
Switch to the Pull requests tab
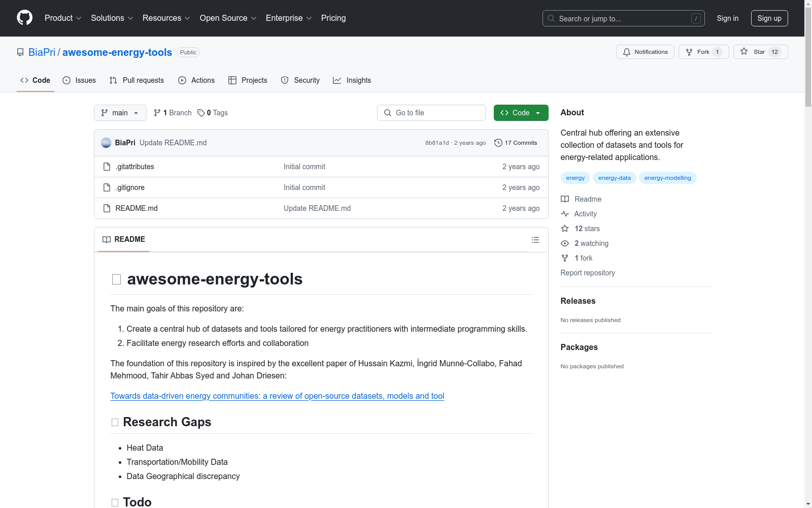click(137, 80)
